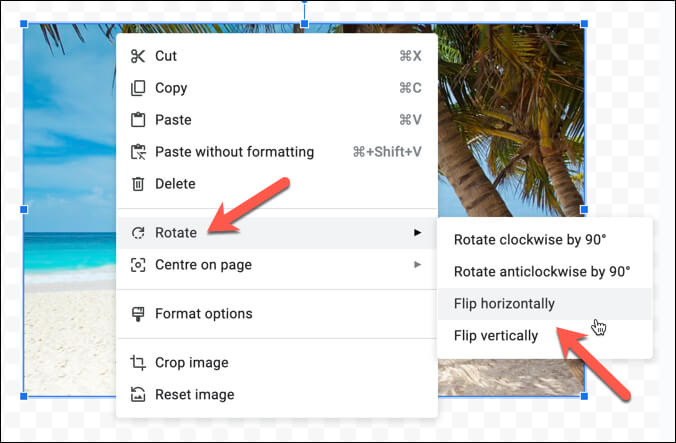Image resolution: width=676 pixels, height=443 pixels.
Task: Click the Copy icon in the menu
Action: click(x=138, y=88)
